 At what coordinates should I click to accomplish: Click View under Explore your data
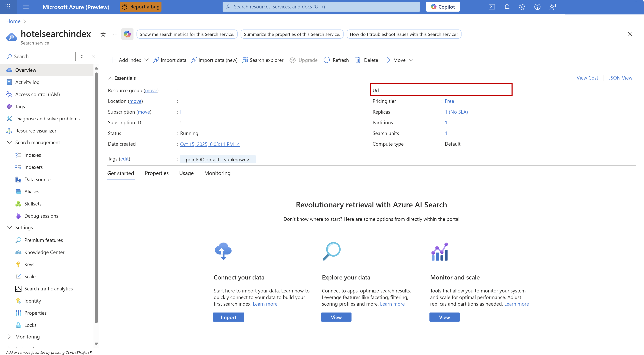coord(336,317)
